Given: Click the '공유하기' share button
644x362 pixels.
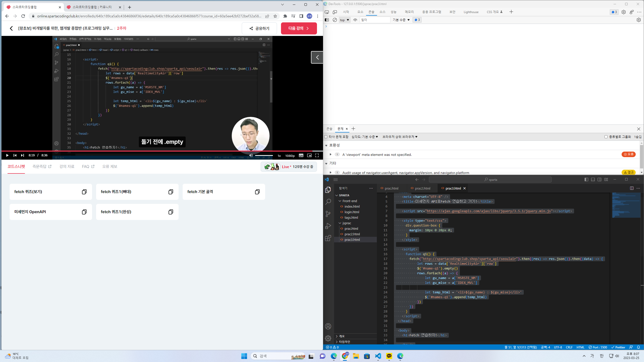Looking at the screenshot, I should click(259, 28).
